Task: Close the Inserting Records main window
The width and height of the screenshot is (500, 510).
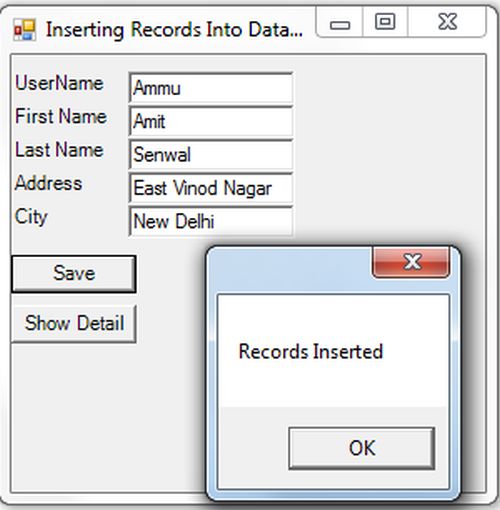Action: [447, 23]
